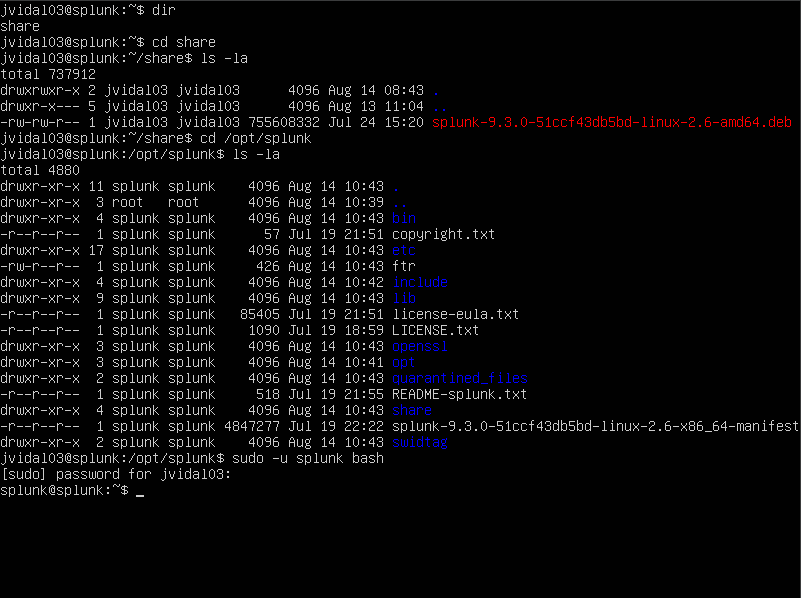Viewport: 801px width, 598px height.
Task: Click the x86_64-manifest file name
Action: [595, 426]
